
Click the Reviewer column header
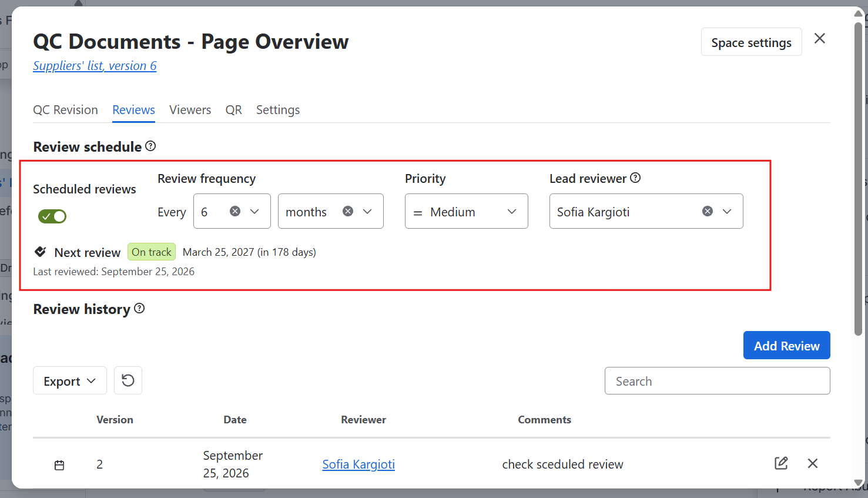pyautogui.click(x=363, y=420)
